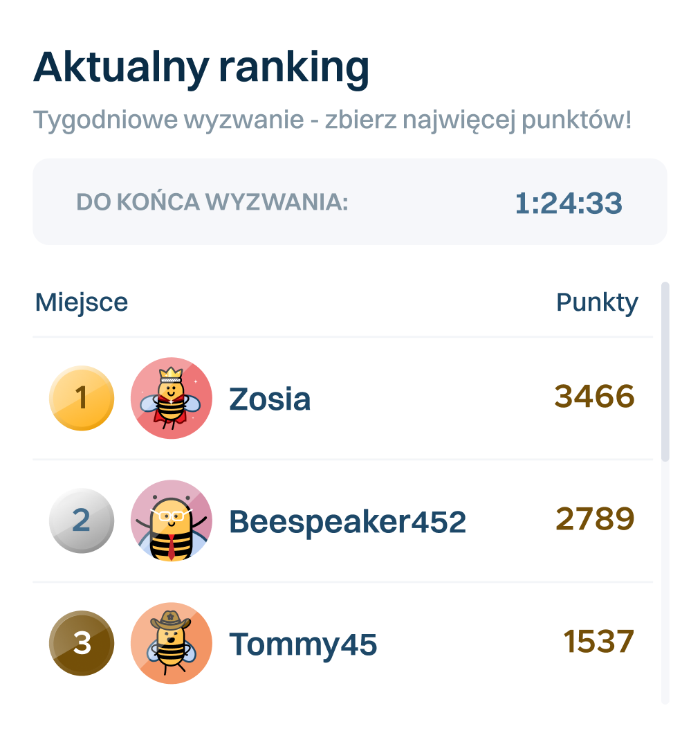Select the player name Tommy45

303,644
